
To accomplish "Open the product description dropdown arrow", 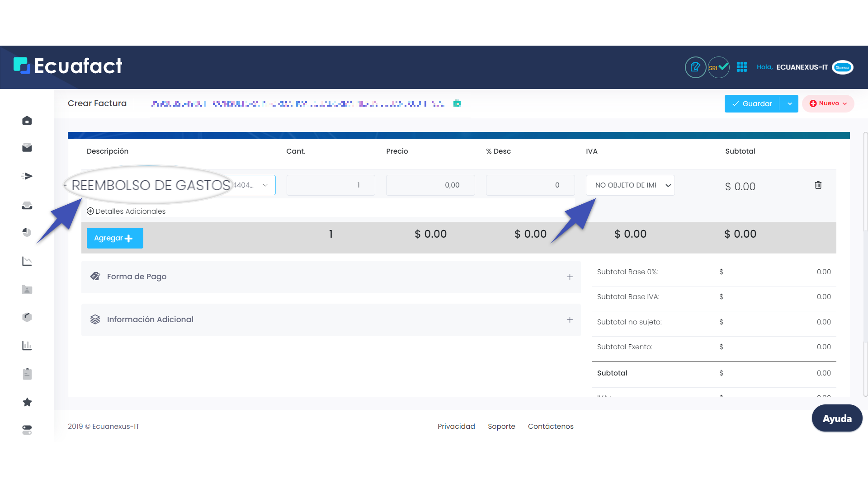I will pos(265,185).
